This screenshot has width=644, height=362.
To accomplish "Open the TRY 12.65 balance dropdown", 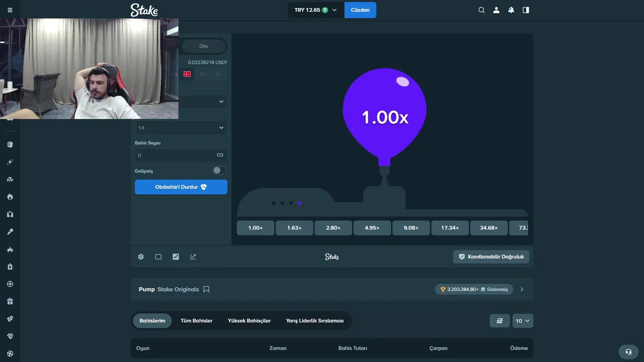I will (x=316, y=10).
